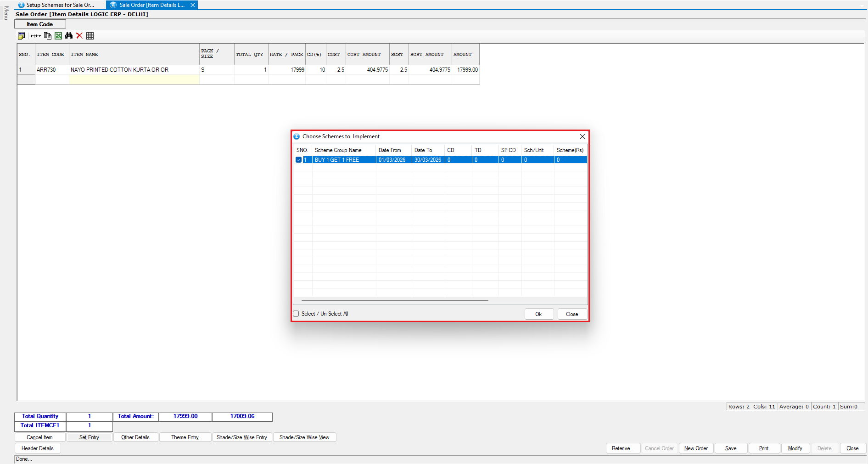Click the Excel export toolbar icon
The height and width of the screenshot is (464, 868).
tap(58, 36)
